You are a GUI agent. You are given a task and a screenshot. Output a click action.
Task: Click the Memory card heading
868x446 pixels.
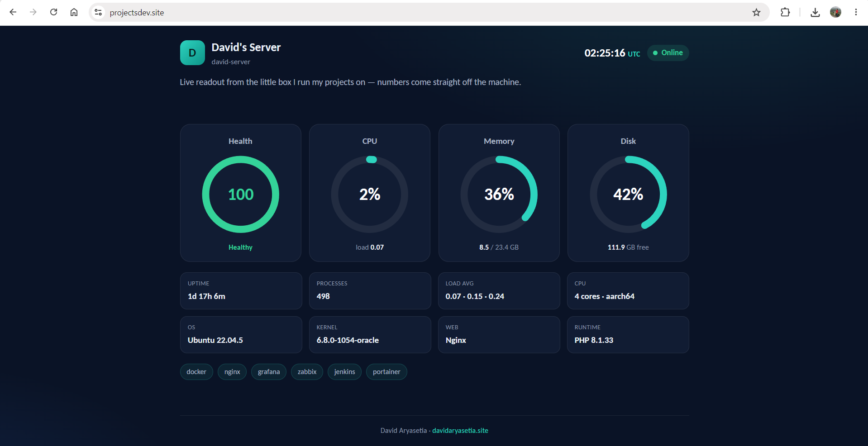(x=499, y=141)
